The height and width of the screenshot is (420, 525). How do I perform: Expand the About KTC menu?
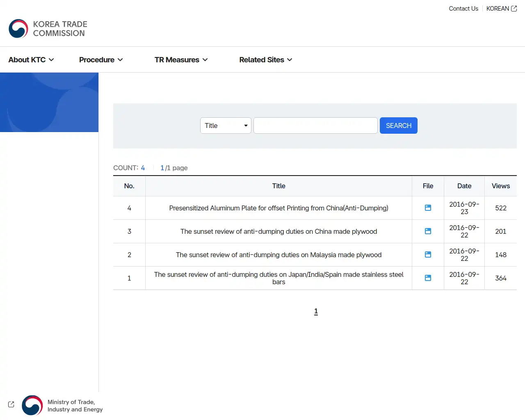pos(31,60)
